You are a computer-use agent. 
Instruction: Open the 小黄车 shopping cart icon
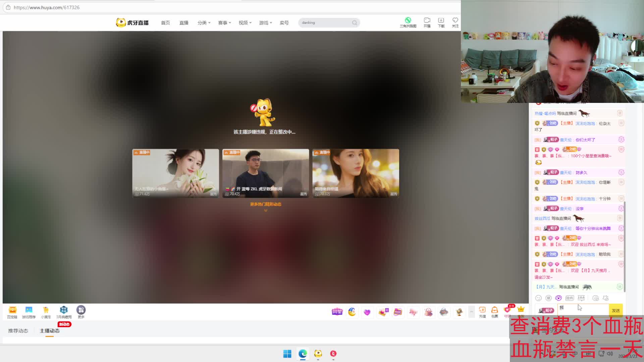coord(46,310)
